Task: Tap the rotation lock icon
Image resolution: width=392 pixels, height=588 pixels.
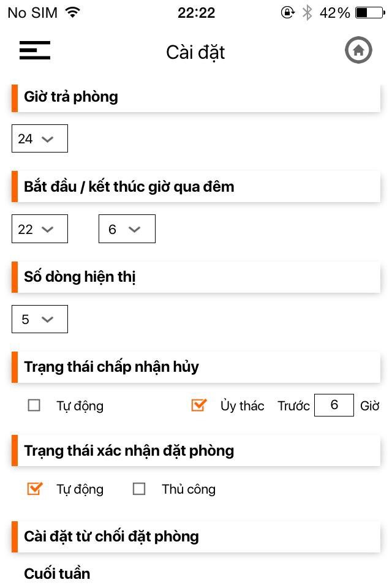Action: pos(287,12)
